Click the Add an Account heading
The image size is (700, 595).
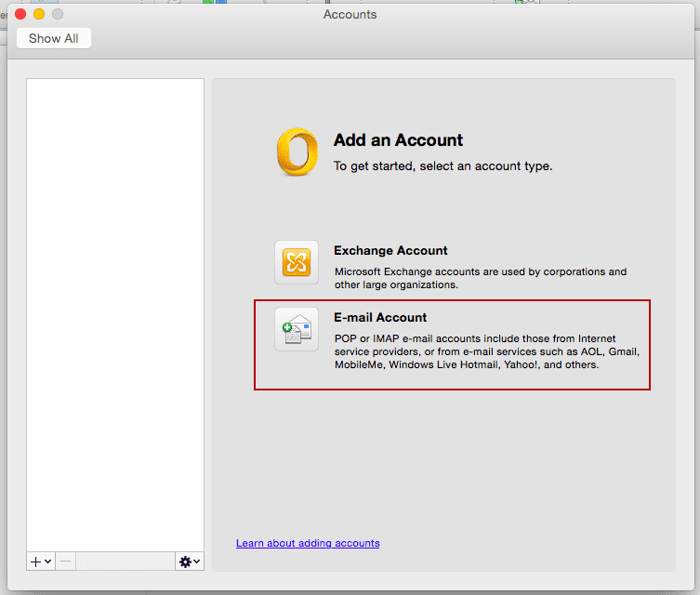(x=398, y=140)
